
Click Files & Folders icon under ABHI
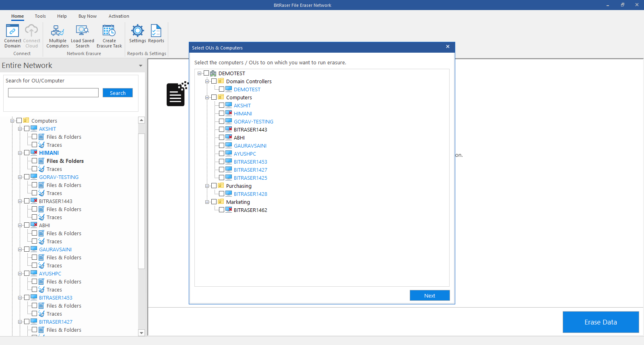pos(41,233)
